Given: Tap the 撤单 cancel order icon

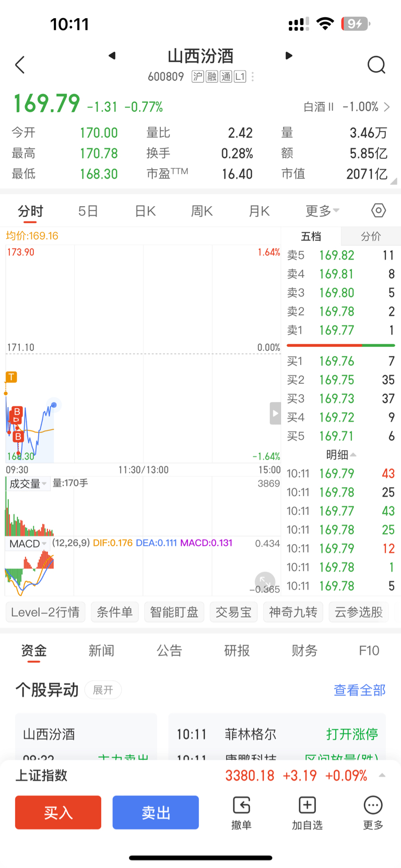Looking at the screenshot, I should pyautogui.click(x=241, y=813).
